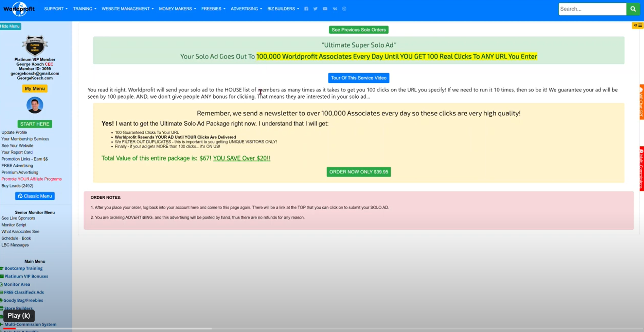This screenshot has height=332, width=644.
Task: Open Monitor Script link
Action: tap(14, 225)
